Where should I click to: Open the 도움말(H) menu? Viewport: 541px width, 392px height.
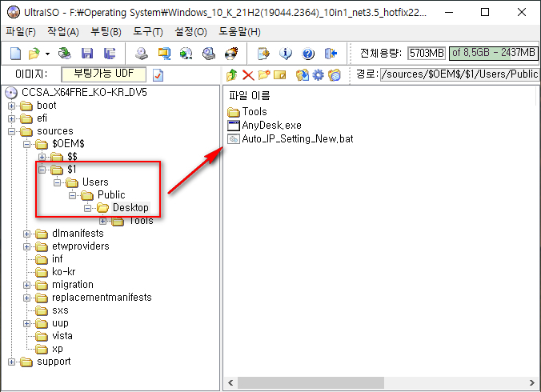coord(239,32)
